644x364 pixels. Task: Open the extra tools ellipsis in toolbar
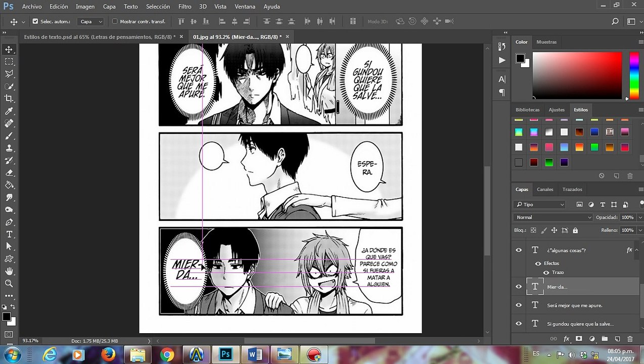(x=9, y=296)
